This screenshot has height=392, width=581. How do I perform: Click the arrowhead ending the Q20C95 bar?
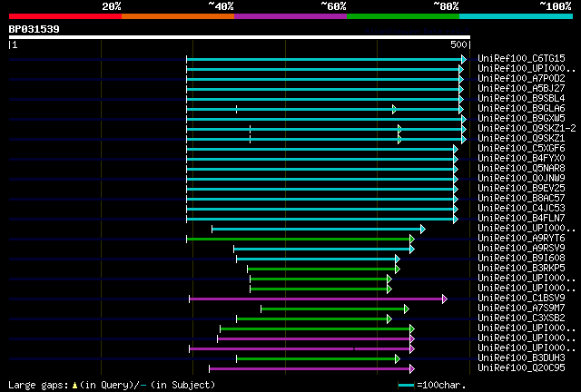point(412,369)
